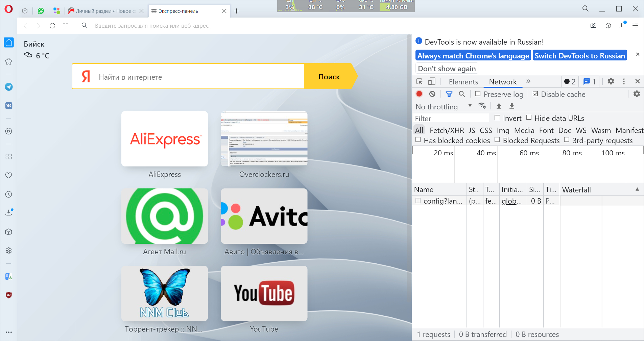Click Switch DevTools to Russian
Image resolution: width=644 pixels, height=341 pixels.
580,56
